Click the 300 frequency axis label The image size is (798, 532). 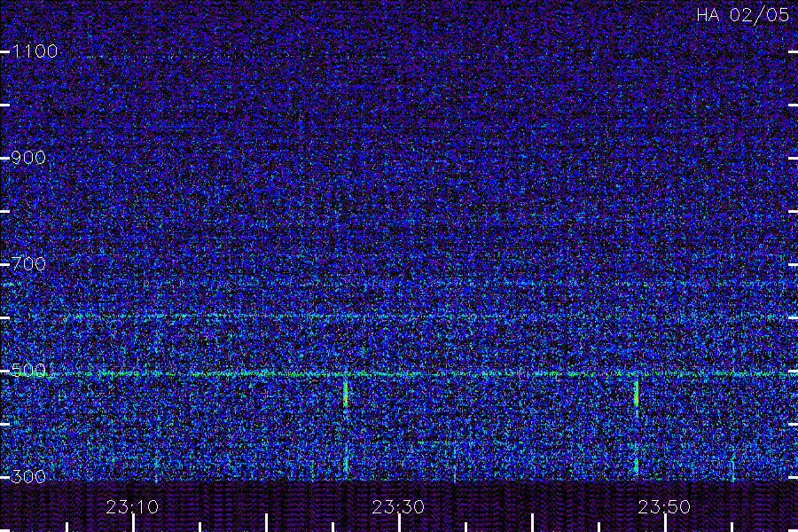(28, 476)
